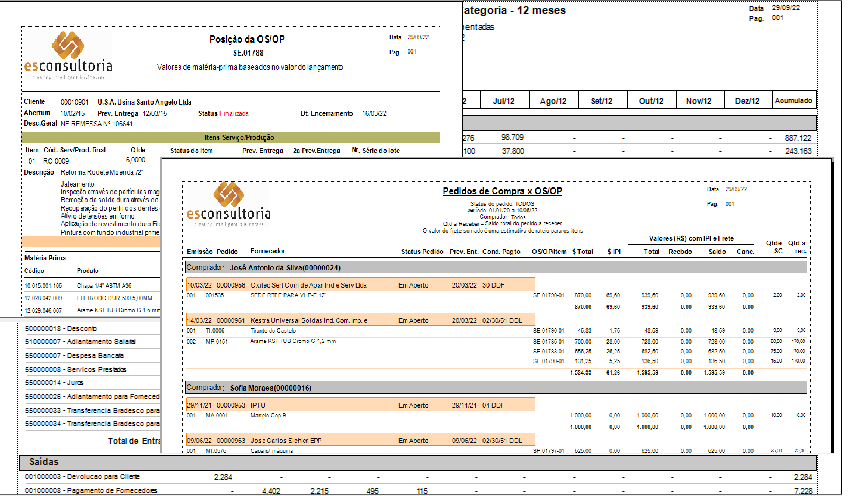Select the Out/12 column header

tap(651, 101)
